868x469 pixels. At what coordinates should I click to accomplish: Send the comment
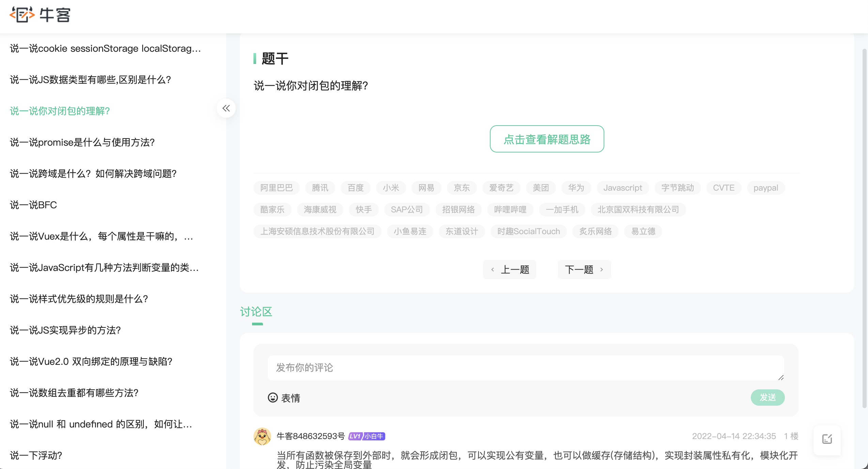(x=768, y=398)
